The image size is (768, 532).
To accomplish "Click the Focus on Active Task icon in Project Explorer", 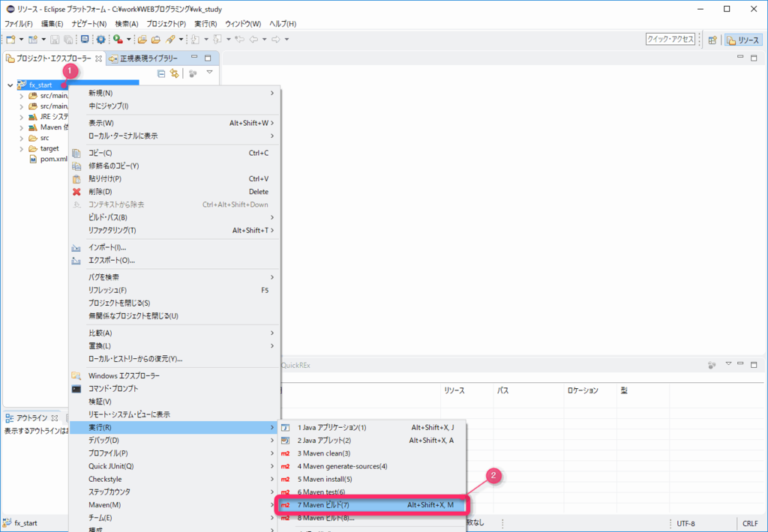I will (193, 73).
